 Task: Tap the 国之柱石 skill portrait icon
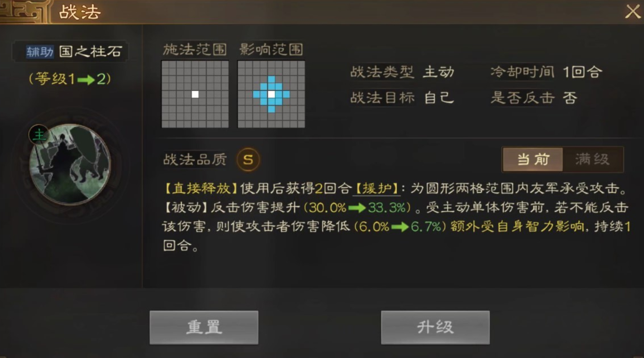coord(70,165)
